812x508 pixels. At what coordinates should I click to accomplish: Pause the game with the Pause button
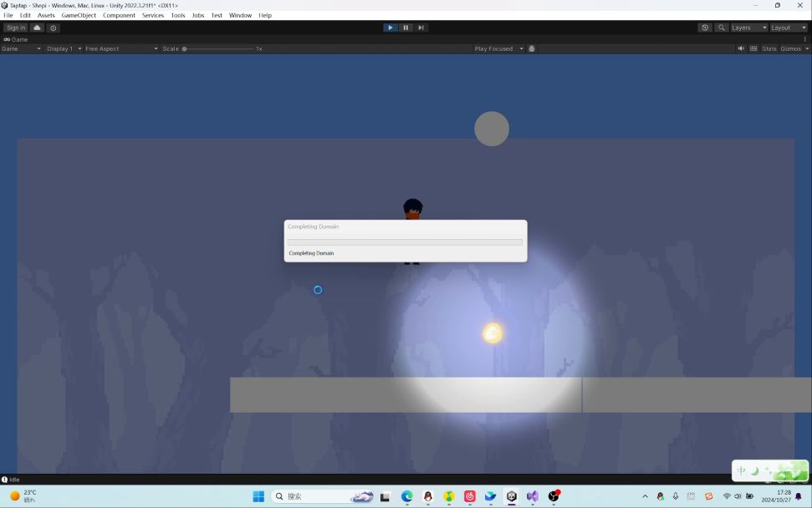(x=406, y=28)
